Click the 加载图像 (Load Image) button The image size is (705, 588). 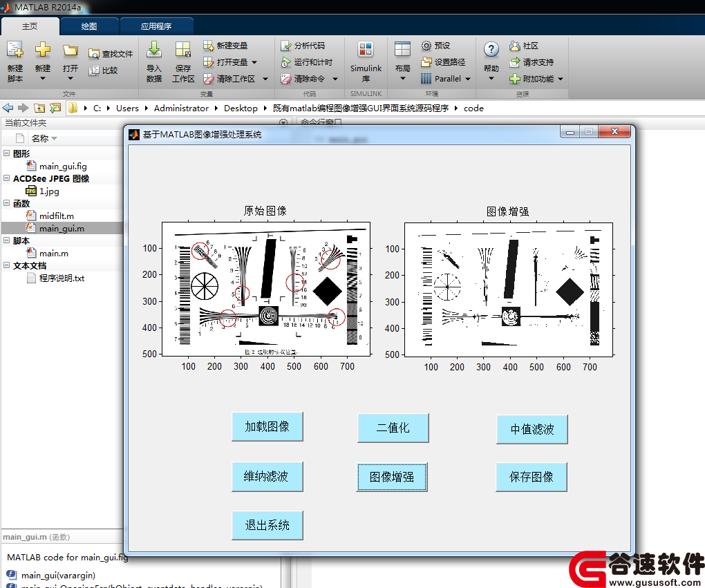coord(267,426)
